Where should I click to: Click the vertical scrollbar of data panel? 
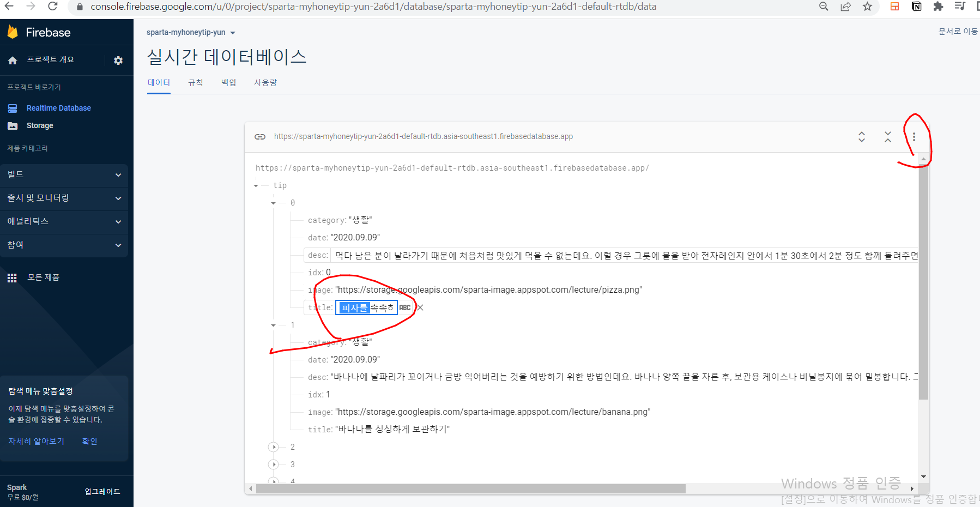923,282
